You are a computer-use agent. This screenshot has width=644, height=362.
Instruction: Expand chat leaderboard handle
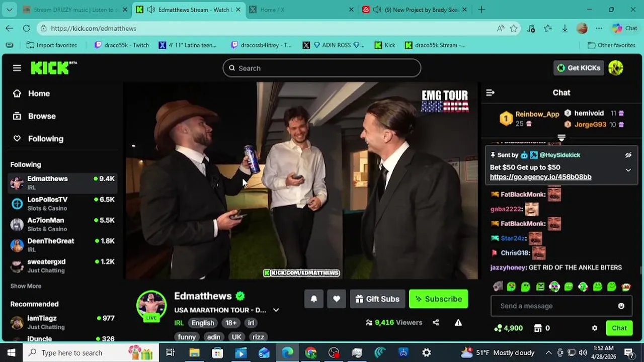click(561, 137)
